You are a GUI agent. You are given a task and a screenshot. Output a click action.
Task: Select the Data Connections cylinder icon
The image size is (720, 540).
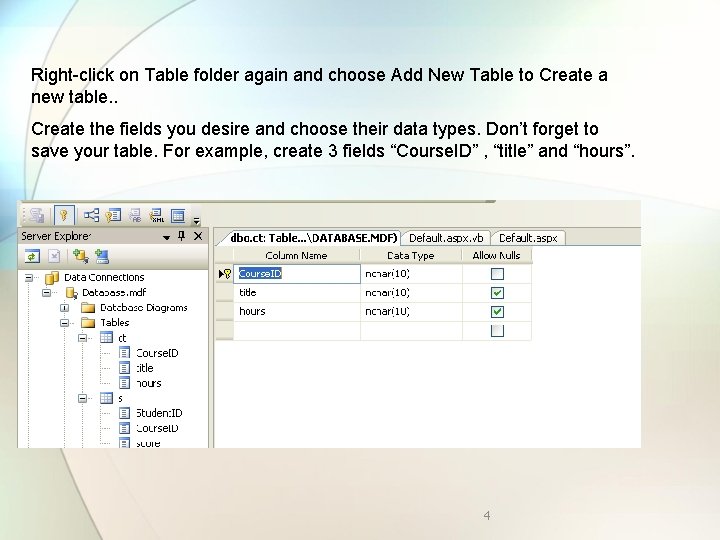tap(52, 277)
